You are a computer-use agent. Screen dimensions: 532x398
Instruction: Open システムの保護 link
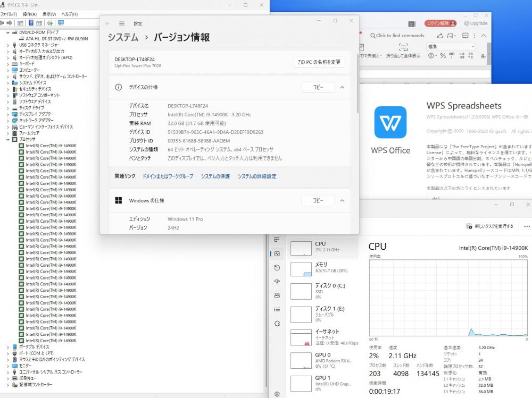pyautogui.click(x=215, y=176)
